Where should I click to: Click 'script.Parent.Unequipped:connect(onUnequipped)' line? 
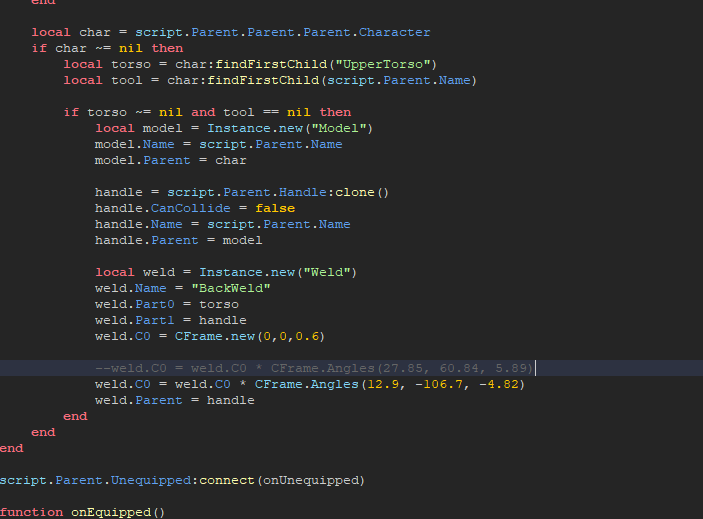pyautogui.click(x=182, y=480)
